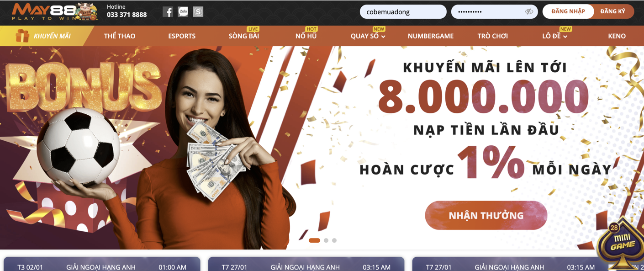Click the Nhận Thưởng banner button

click(486, 215)
